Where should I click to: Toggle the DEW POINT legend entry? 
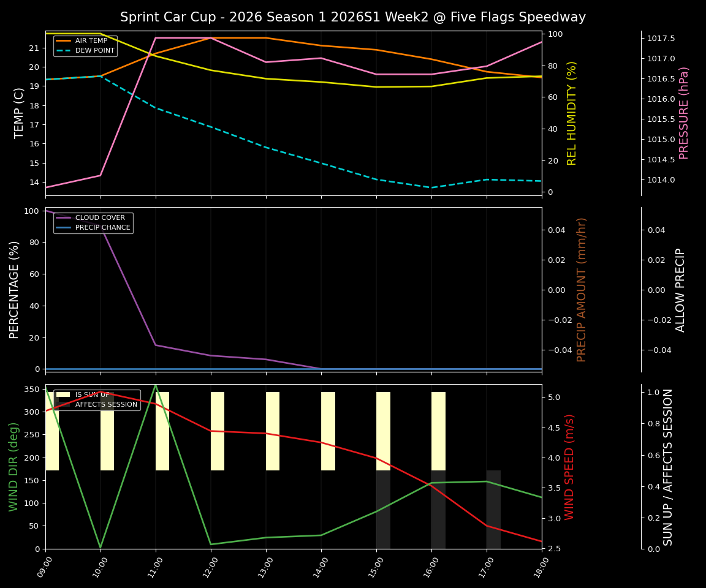(x=89, y=51)
